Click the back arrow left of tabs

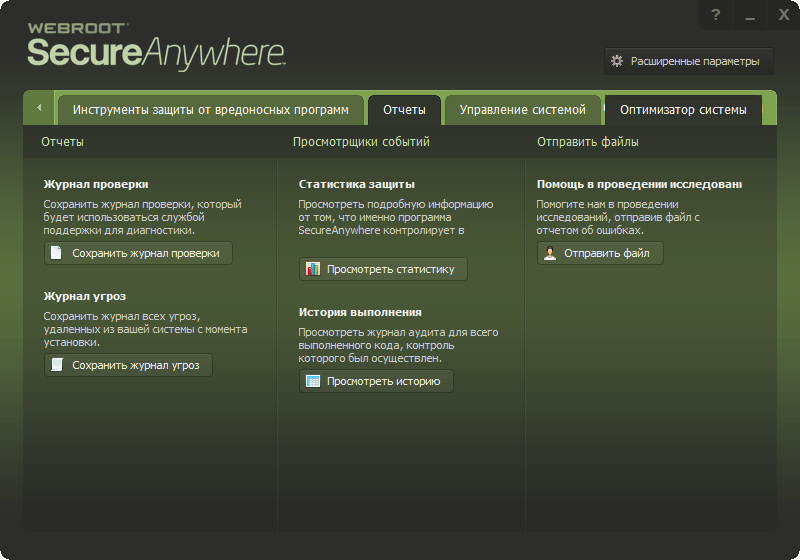[x=39, y=108]
